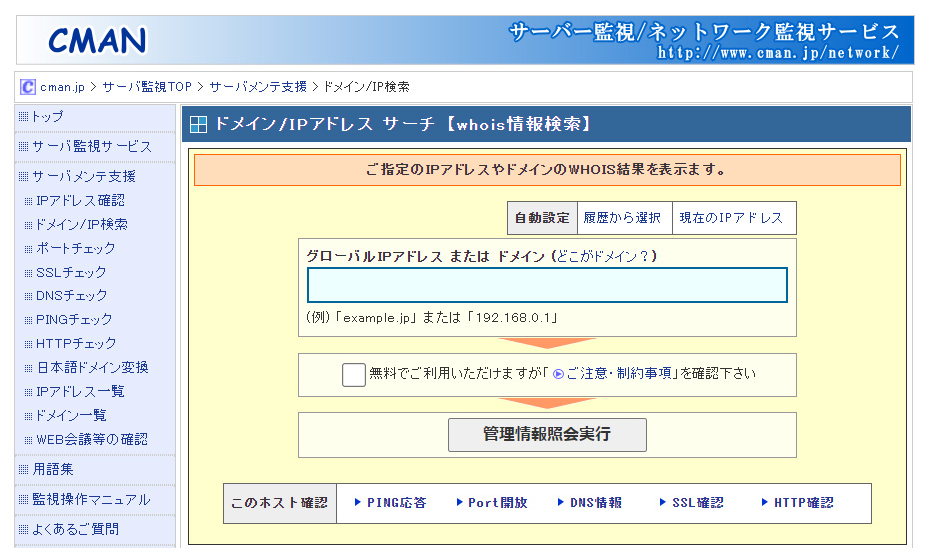Click the grip icon beside トップ
This screenshot has width=929, height=560.
pyautogui.click(x=23, y=117)
